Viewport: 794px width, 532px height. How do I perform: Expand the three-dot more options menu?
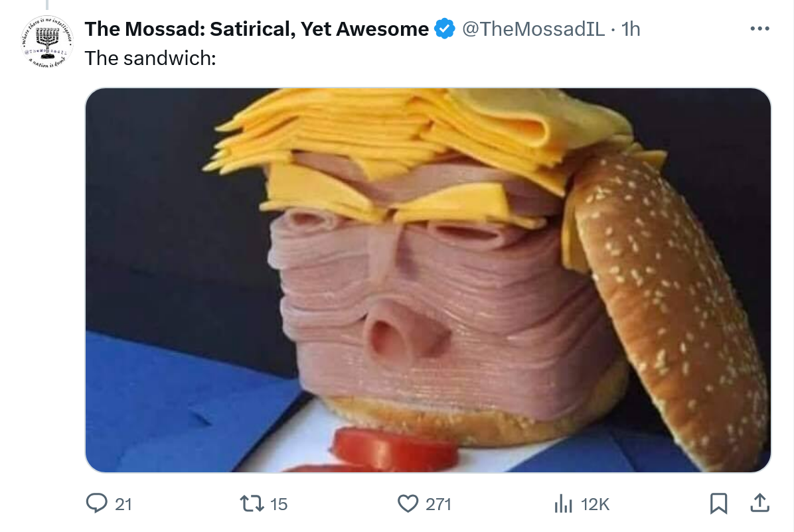(759, 29)
